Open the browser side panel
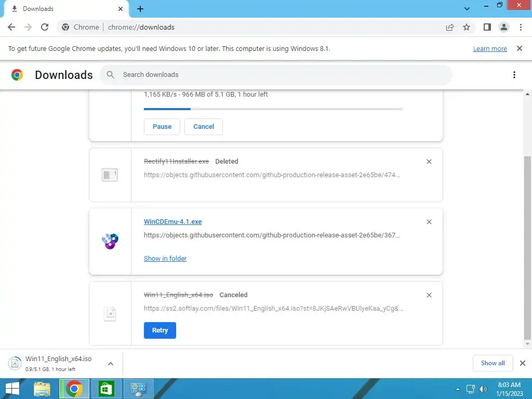 click(x=487, y=27)
